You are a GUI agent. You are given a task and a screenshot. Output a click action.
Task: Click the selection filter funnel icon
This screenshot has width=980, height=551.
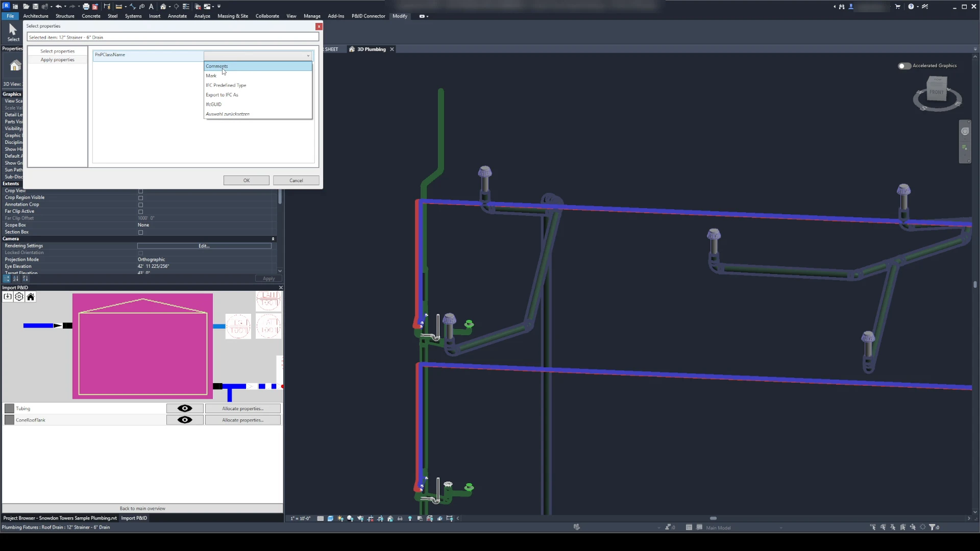click(932, 528)
